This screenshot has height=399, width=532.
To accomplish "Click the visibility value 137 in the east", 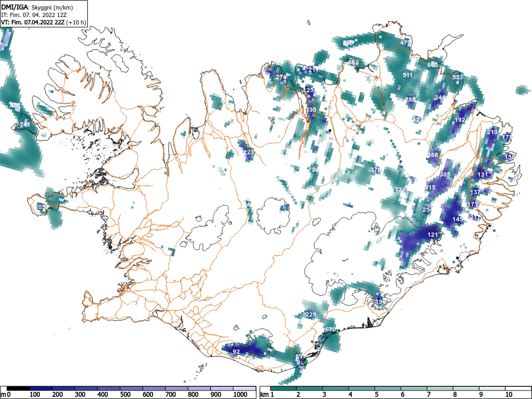I will [475, 192].
